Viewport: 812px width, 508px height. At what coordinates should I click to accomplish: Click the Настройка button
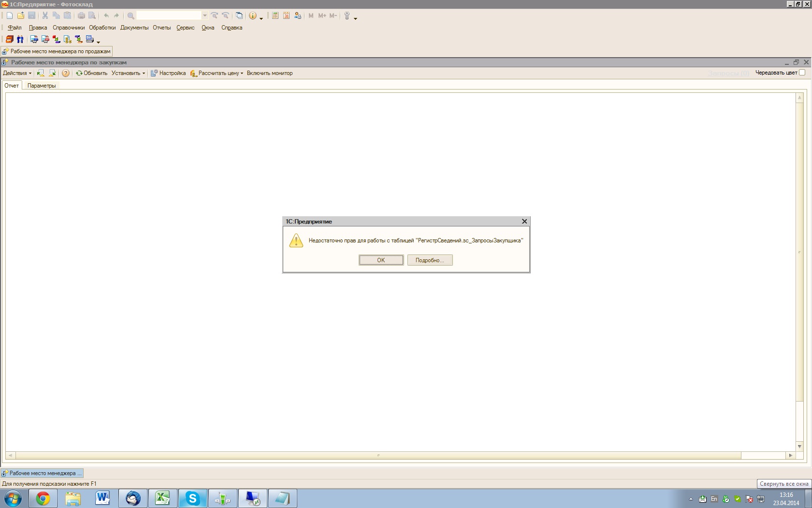(168, 73)
